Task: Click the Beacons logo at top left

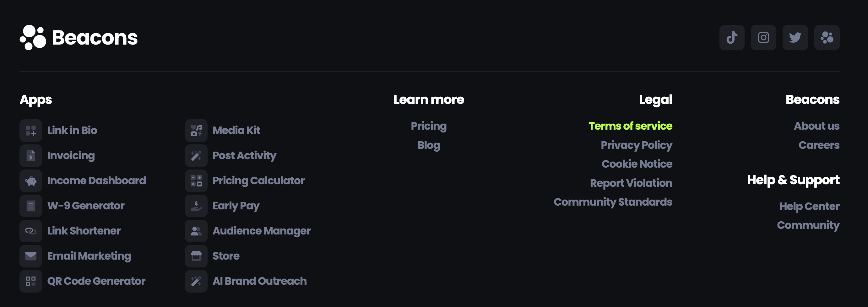Action: [79, 37]
